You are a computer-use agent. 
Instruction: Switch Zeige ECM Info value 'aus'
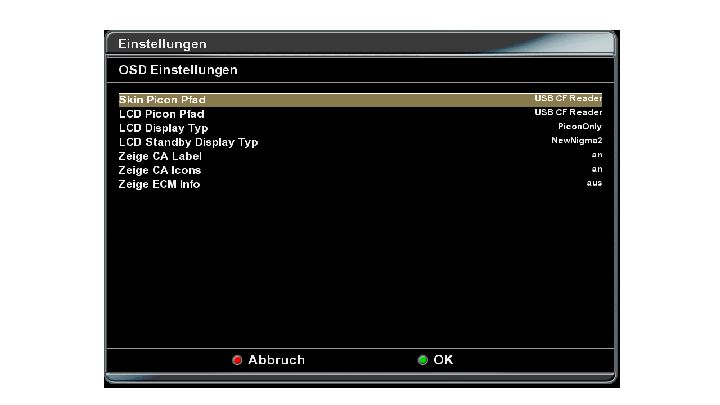(x=594, y=183)
